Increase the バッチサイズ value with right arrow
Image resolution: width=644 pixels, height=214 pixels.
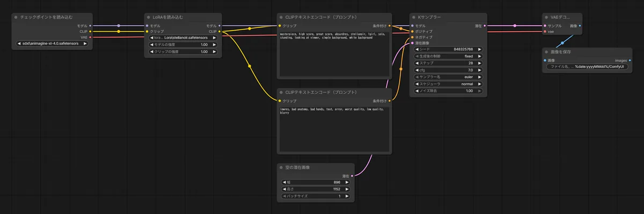click(347, 196)
